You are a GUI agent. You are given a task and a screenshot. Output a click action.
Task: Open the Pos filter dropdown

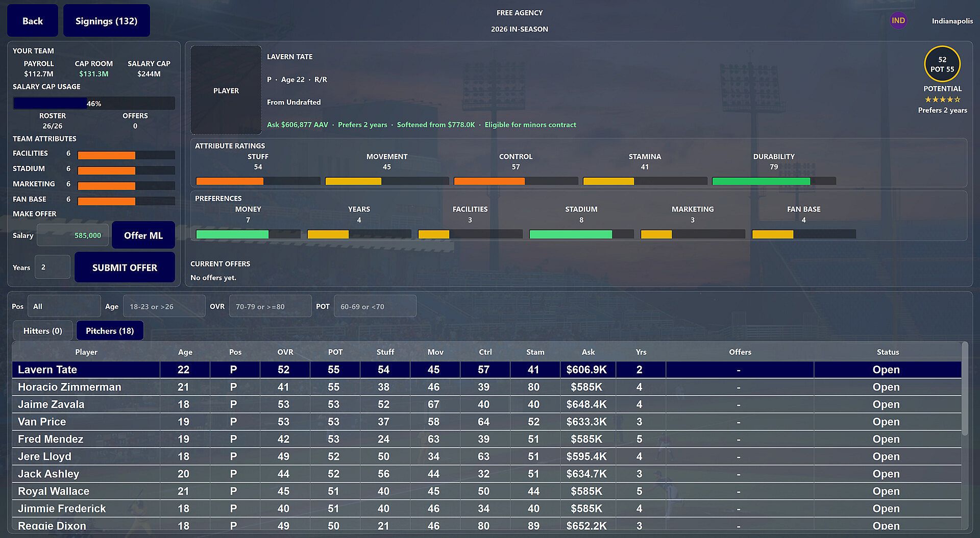[64, 306]
